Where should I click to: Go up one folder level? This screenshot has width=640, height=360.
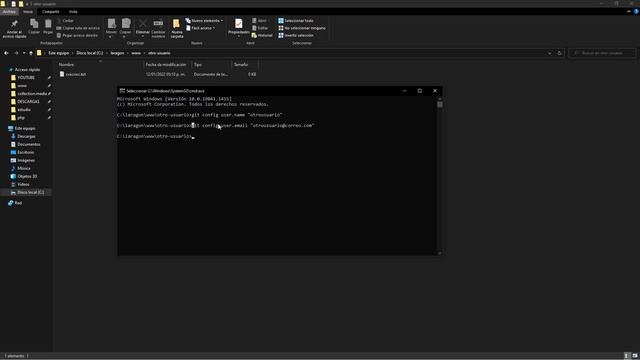tap(31, 53)
